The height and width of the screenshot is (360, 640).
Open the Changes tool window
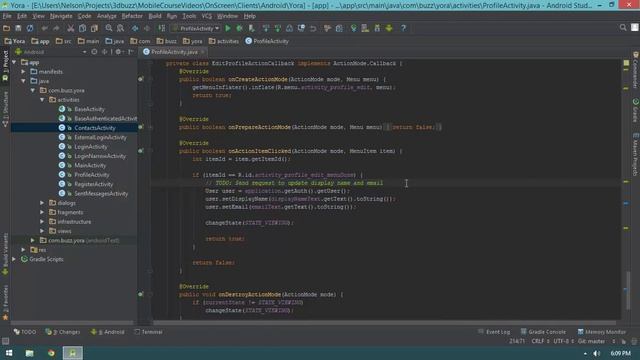click(62, 332)
